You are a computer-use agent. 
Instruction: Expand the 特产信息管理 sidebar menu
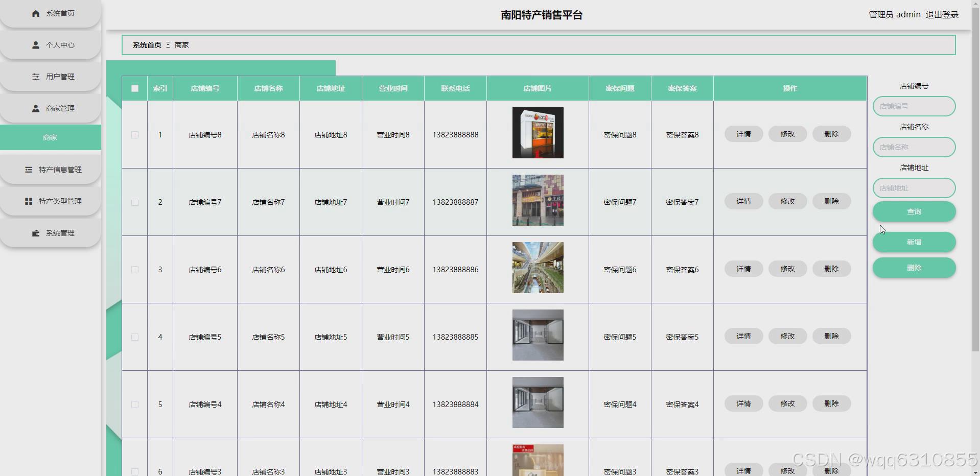coord(51,170)
